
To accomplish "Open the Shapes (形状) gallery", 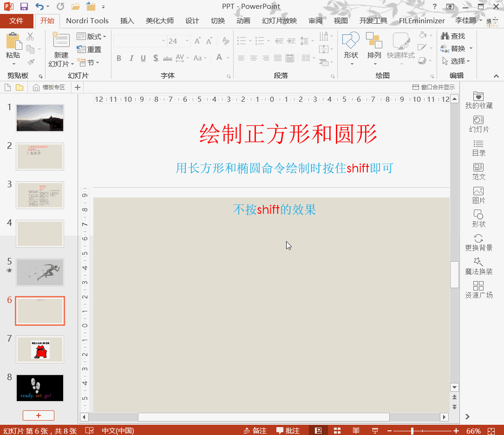I will (351, 48).
